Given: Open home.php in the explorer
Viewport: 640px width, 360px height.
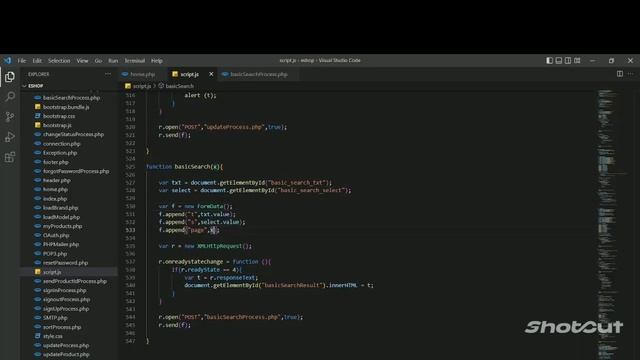Looking at the screenshot, I should [56, 189].
